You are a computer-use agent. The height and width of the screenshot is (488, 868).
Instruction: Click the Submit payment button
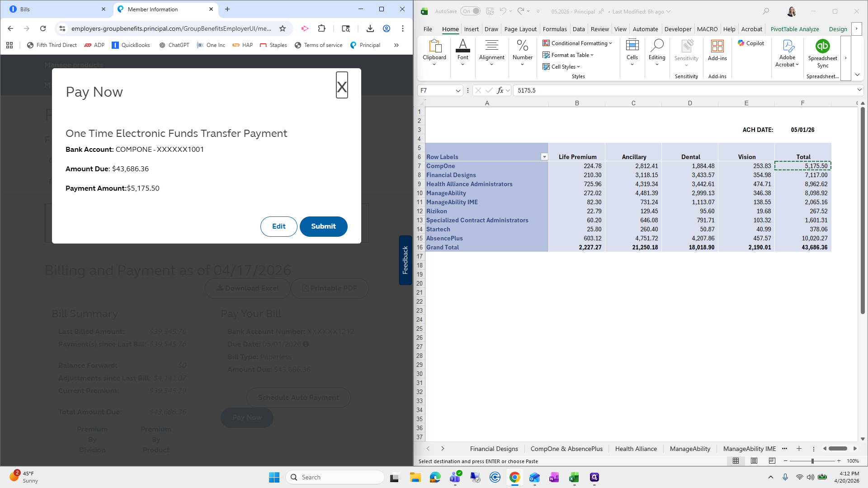(323, 226)
